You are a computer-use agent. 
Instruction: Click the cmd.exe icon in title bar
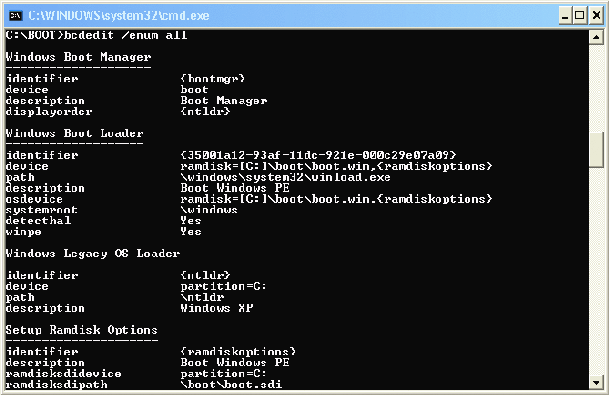coord(16,16)
